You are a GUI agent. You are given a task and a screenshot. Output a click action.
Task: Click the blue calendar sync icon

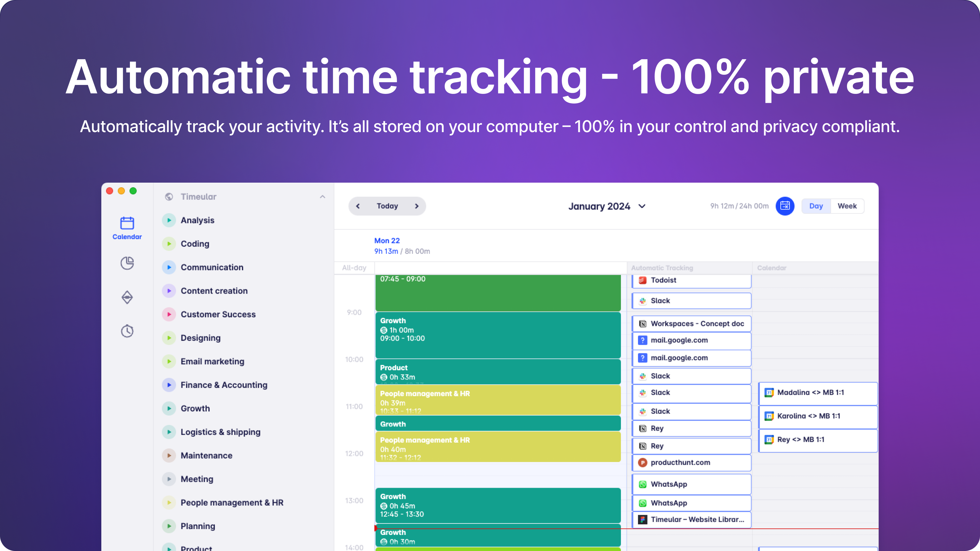pos(785,206)
